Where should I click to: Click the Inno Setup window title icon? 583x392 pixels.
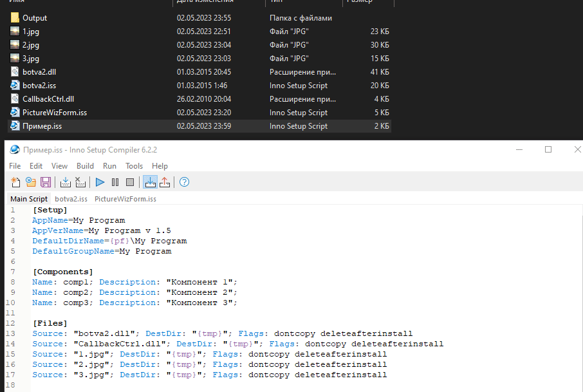[15, 149]
